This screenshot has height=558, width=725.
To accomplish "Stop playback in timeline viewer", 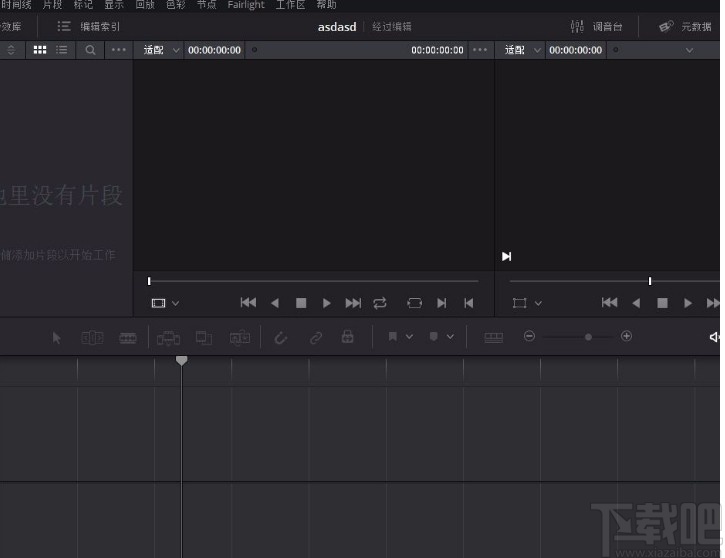I will coord(662,303).
